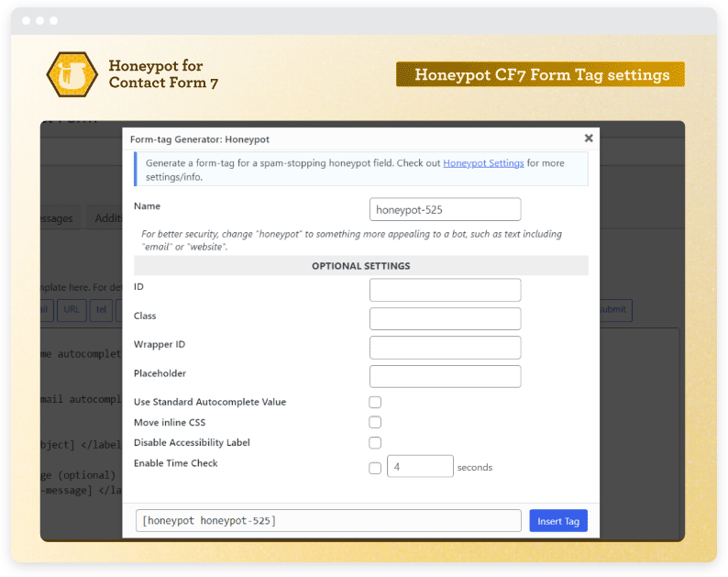
Task: Click the Insert Tag button
Action: (x=558, y=521)
